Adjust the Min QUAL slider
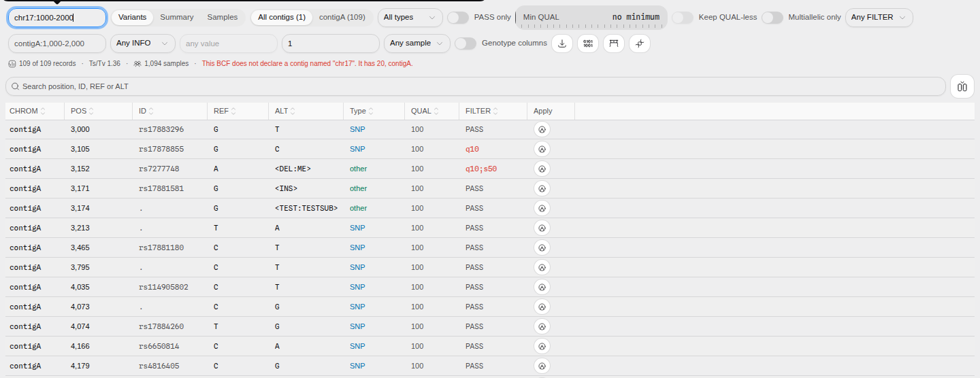The height and width of the screenshot is (378, 980). click(x=591, y=18)
